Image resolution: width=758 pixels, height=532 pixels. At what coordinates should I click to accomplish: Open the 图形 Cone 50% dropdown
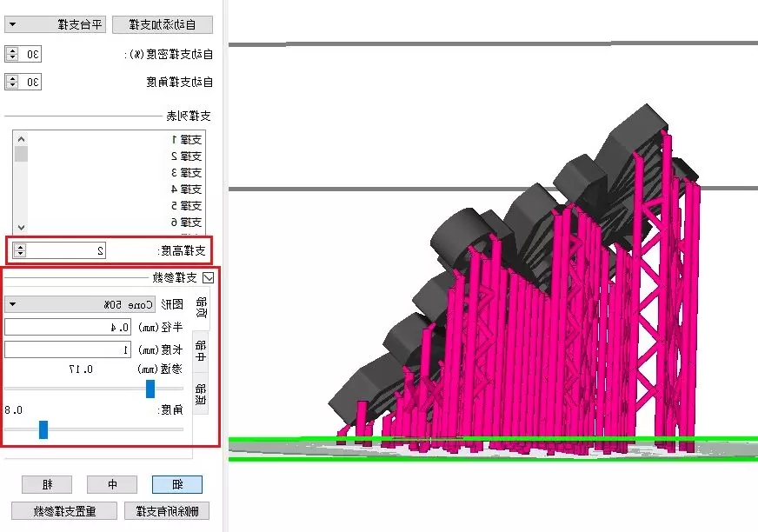80,304
